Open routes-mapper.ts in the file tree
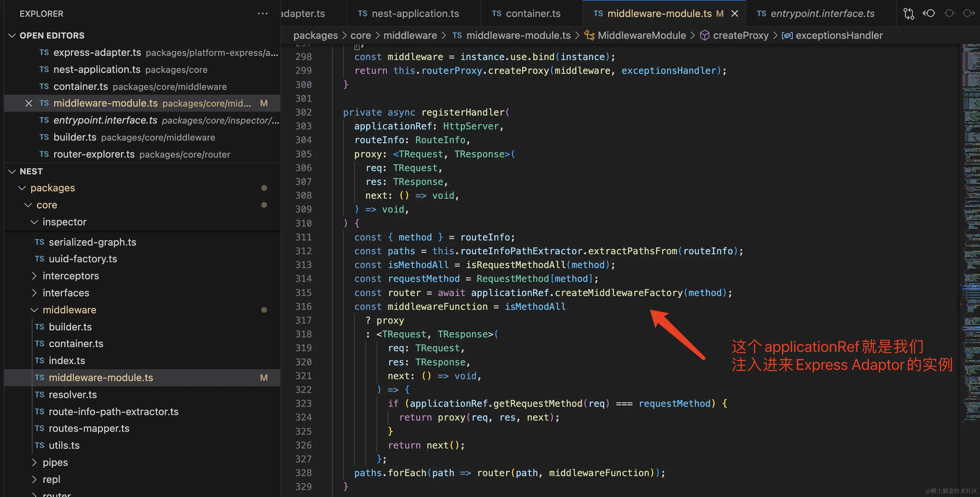The image size is (980, 497). click(x=142, y=428)
